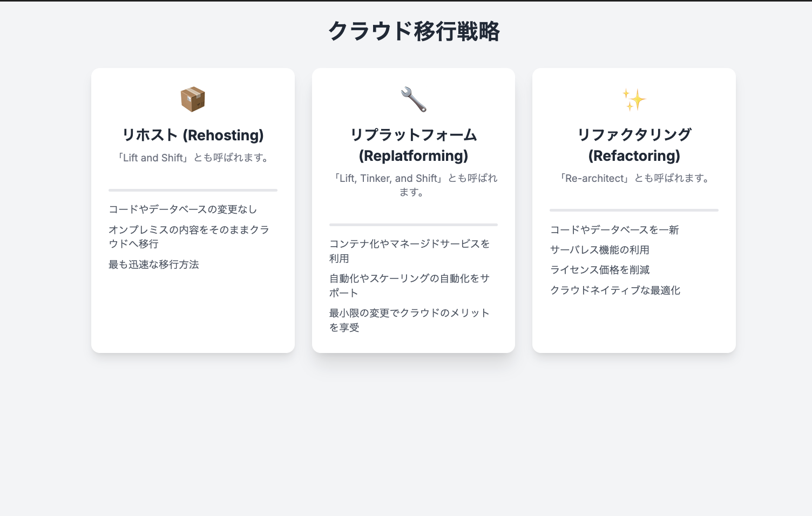The height and width of the screenshot is (516, 812).
Task: Select the リプラットフォーム (Replatforming) heading
Action: (x=414, y=145)
